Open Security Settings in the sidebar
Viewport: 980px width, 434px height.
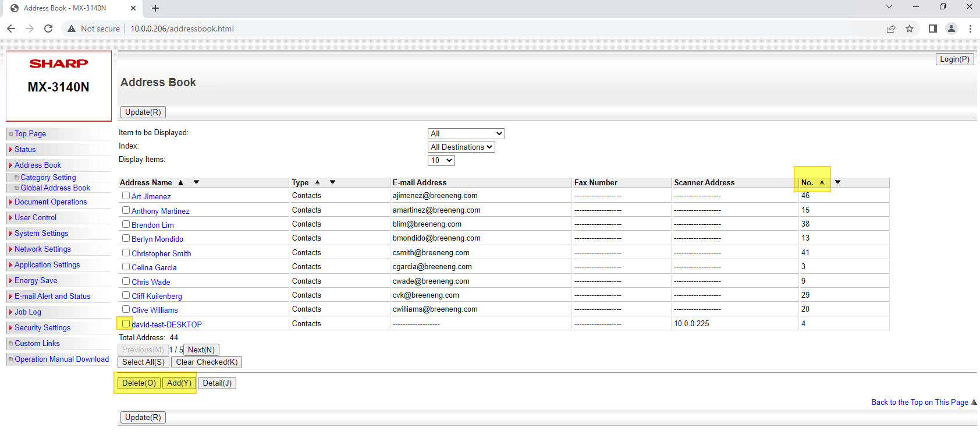pos(42,327)
